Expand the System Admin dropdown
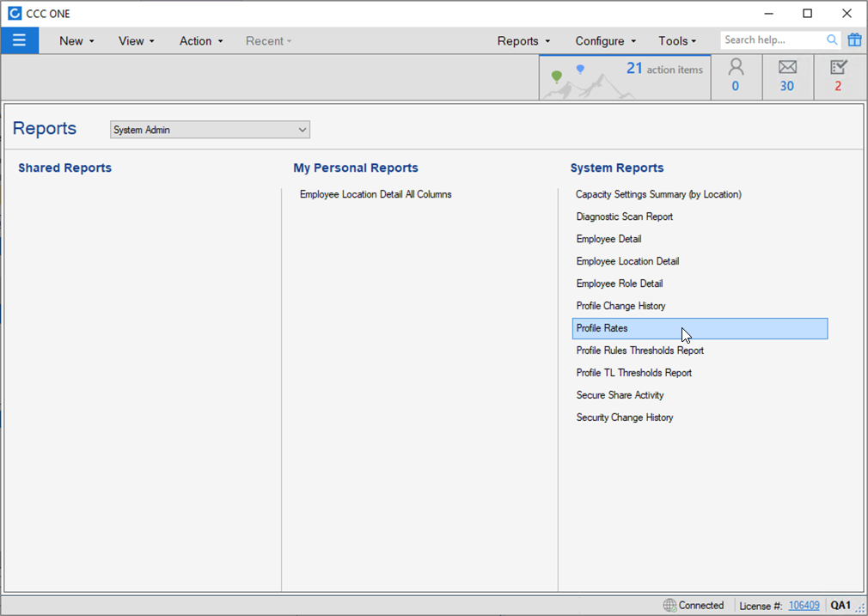Screen dimensions: 868x616 click(210, 130)
